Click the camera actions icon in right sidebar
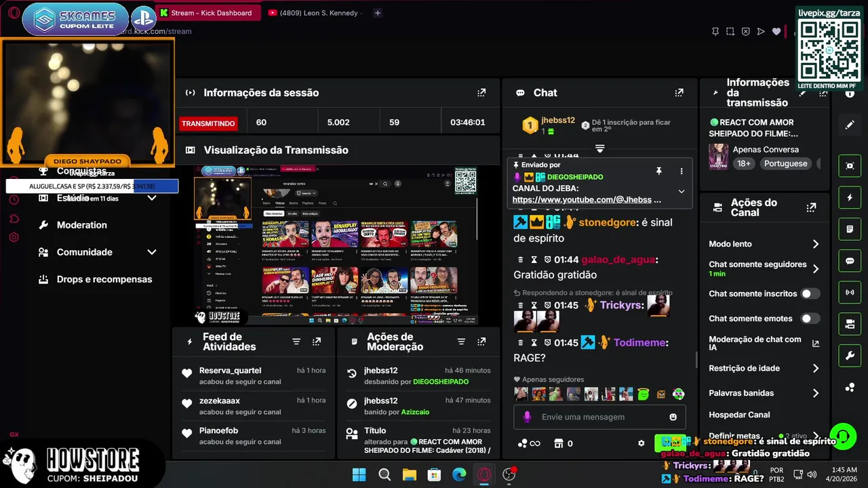 850,324
